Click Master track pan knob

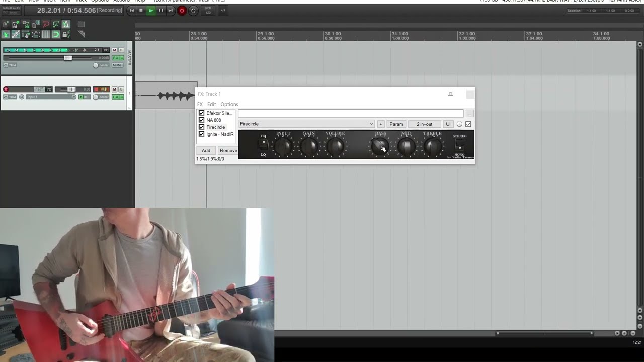pos(96,65)
